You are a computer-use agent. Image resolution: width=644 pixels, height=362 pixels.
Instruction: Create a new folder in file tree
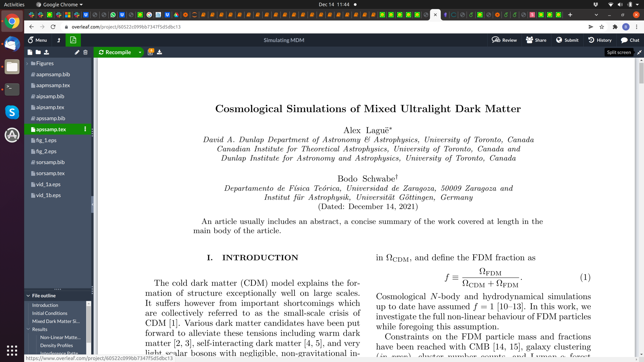click(x=38, y=52)
